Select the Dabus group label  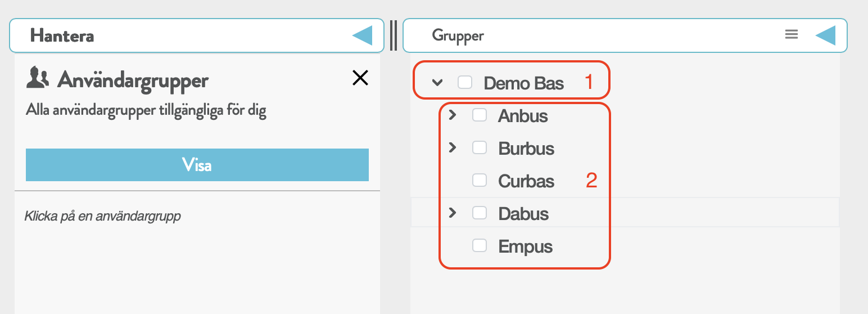[x=523, y=214]
